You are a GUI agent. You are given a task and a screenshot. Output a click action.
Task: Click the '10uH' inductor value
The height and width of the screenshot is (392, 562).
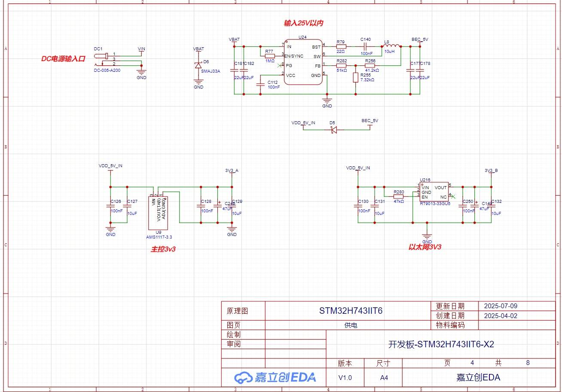pos(389,51)
